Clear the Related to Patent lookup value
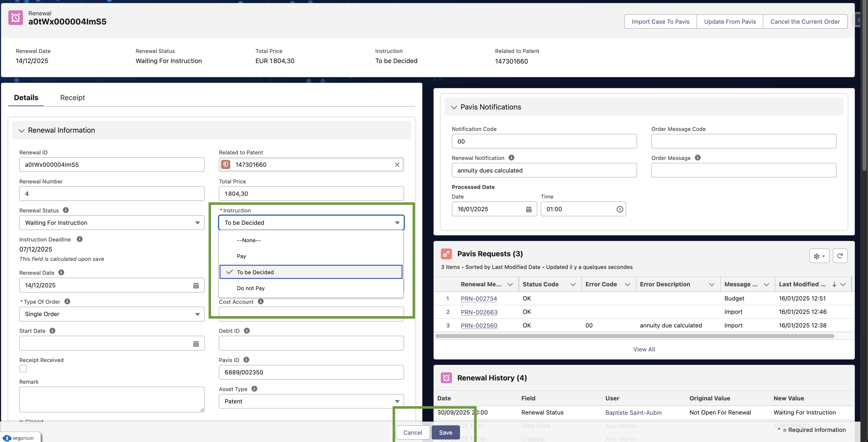Viewport: 868px width, 442px height. pos(397,164)
